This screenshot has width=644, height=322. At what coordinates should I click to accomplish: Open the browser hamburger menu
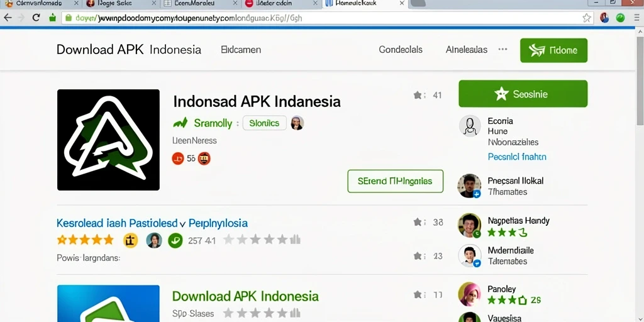pyautogui.click(x=636, y=18)
